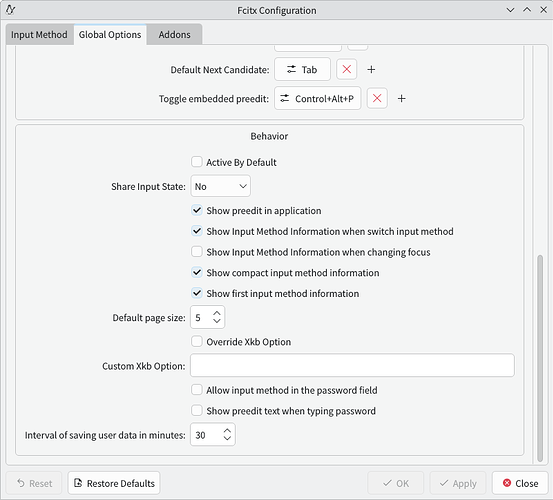553x500 pixels.
Task: Switch to the Input Method tab
Action: coord(39,35)
